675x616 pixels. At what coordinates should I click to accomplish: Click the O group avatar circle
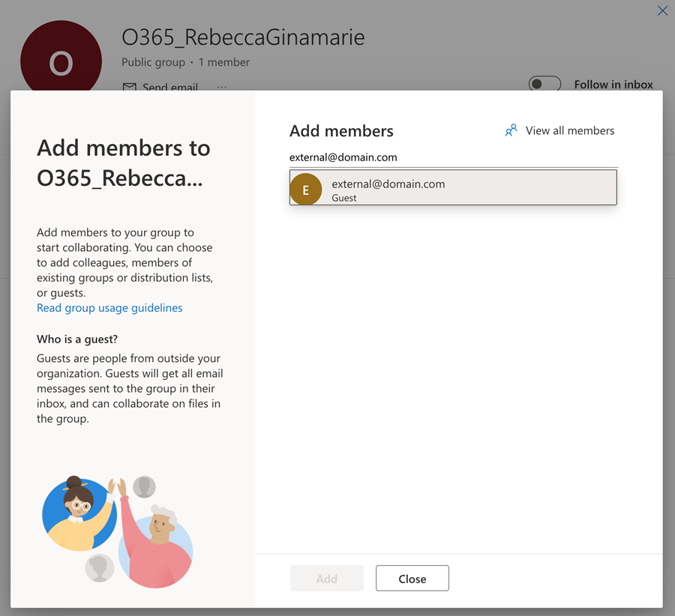61,56
